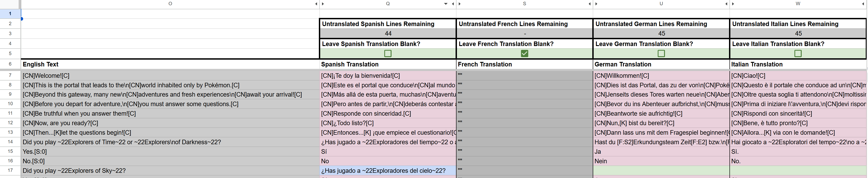The height and width of the screenshot is (178, 868).
Task: Click the unhide-column arrow right of column S
Action: [x=590, y=4]
